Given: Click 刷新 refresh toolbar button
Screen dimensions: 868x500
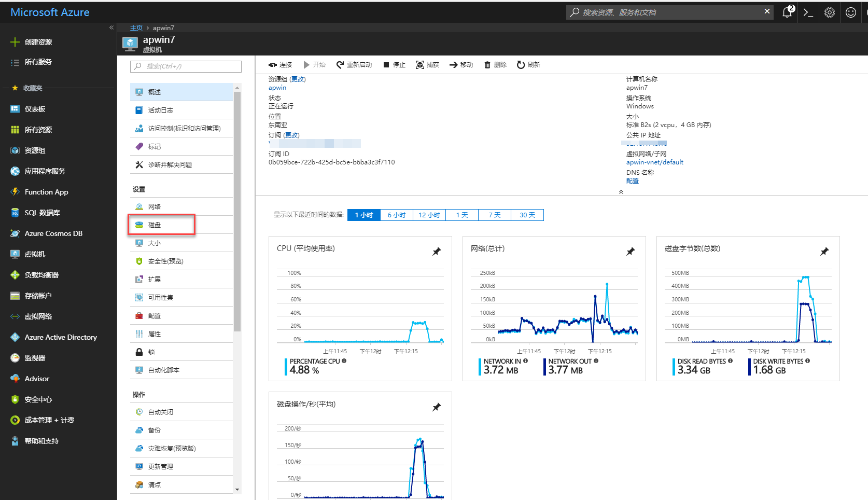Looking at the screenshot, I should [528, 65].
